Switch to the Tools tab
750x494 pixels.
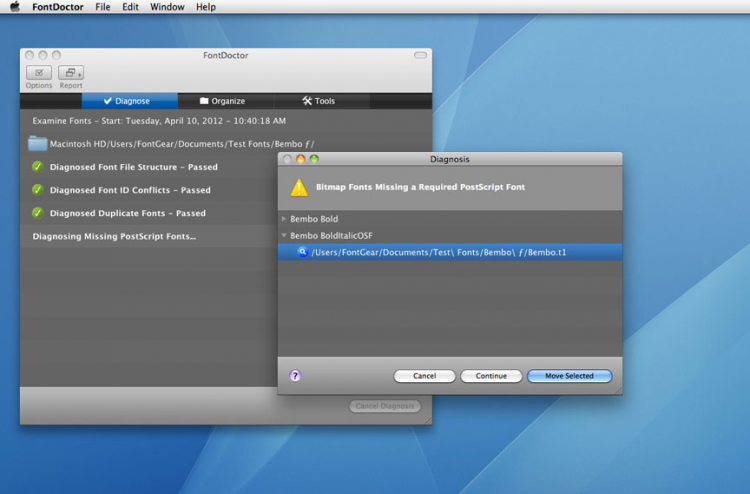tap(321, 101)
